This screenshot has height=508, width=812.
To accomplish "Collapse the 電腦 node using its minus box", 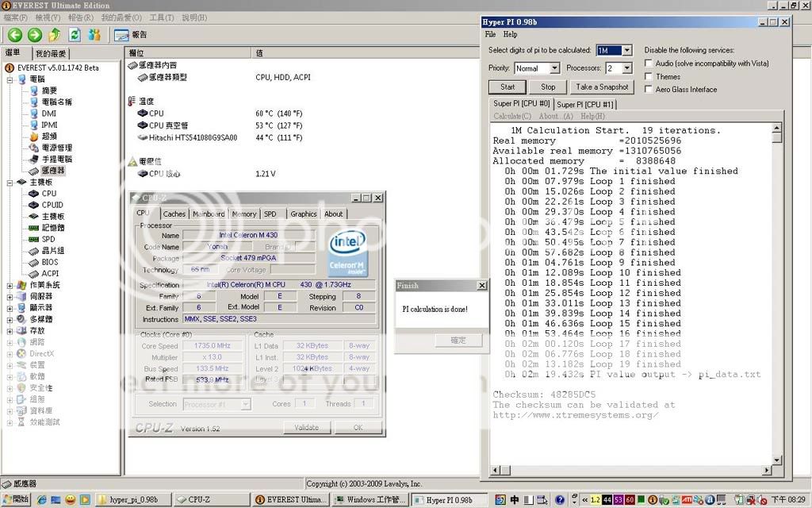I will [x=10, y=79].
